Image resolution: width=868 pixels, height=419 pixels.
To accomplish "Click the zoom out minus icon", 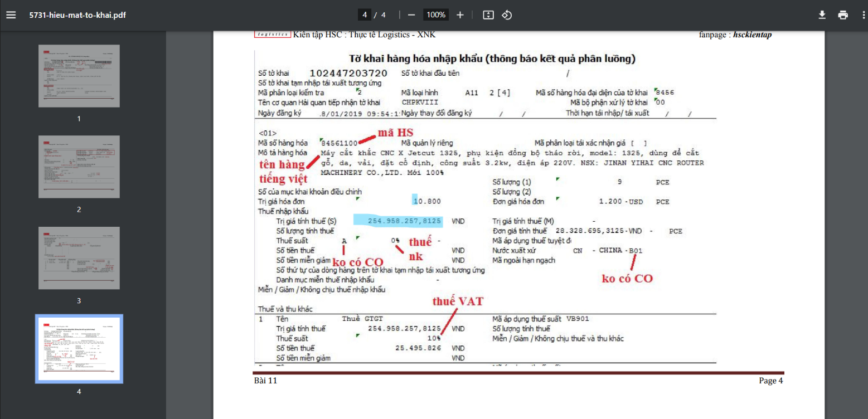I will tap(411, 15).
